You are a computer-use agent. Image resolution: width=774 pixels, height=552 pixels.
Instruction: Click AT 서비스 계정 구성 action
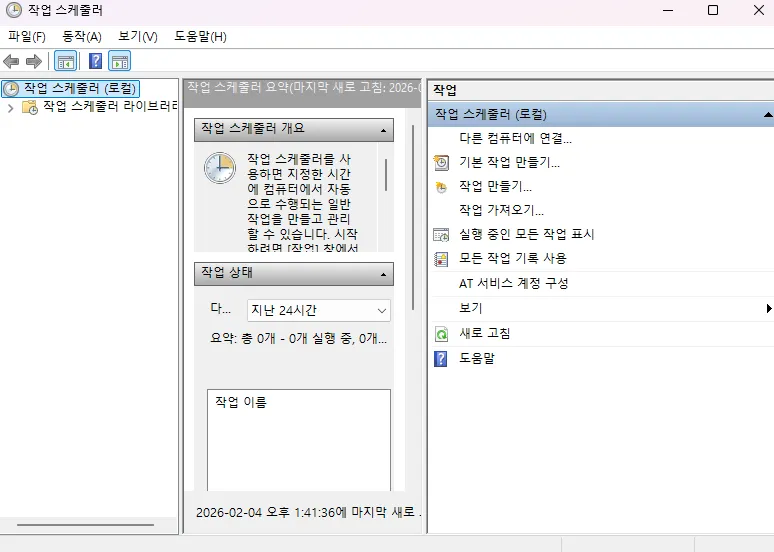514,283
